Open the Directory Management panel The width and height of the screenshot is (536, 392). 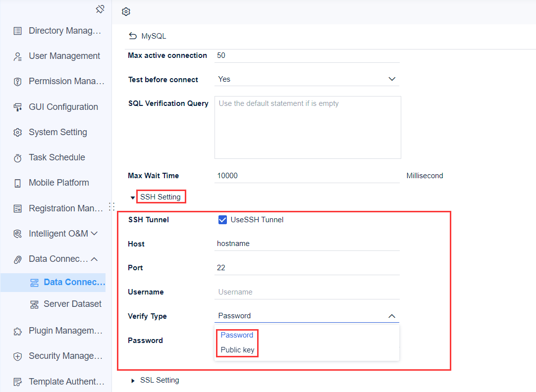coord(18,31)
